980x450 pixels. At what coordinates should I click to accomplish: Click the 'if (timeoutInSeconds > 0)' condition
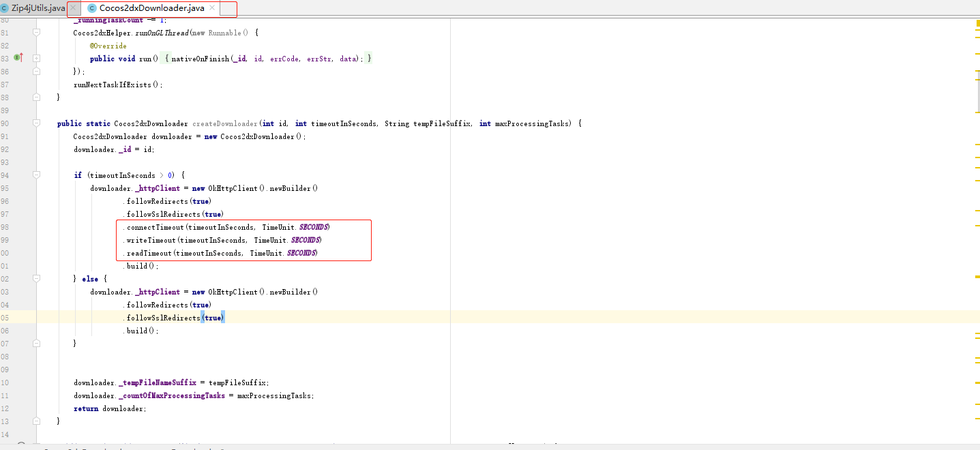pos(125,175)
